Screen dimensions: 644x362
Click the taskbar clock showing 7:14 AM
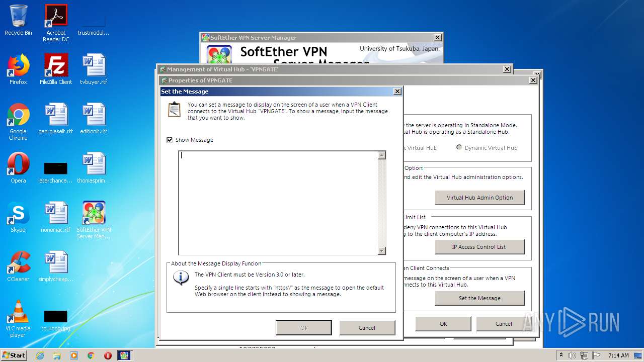[x=618, y=355]
